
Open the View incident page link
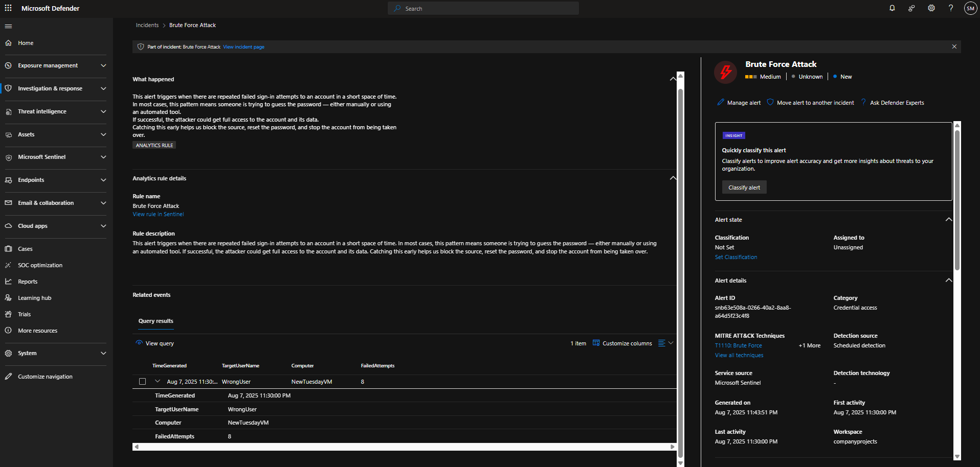[243, 47]
